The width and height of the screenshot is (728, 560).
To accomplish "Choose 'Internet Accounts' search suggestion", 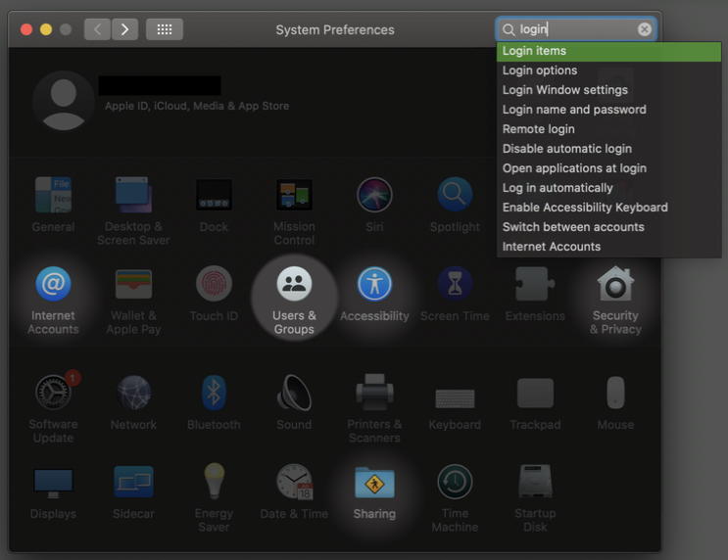I will click(608, 247).
